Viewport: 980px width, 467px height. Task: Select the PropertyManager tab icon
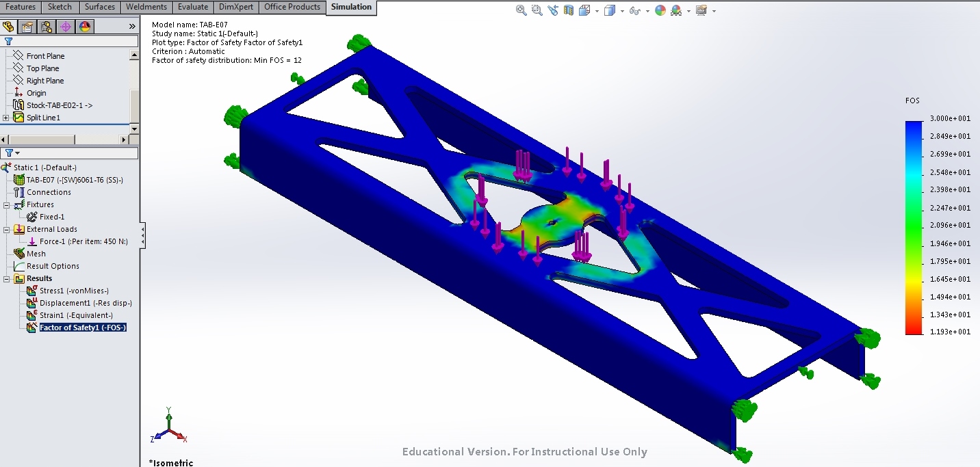[27, 27]
